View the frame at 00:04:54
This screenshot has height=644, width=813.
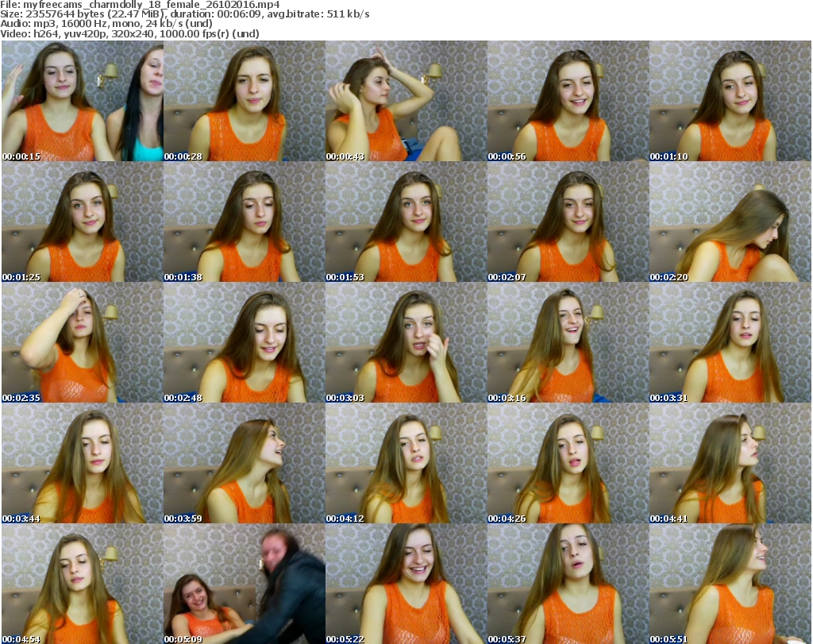click(83, 584)
